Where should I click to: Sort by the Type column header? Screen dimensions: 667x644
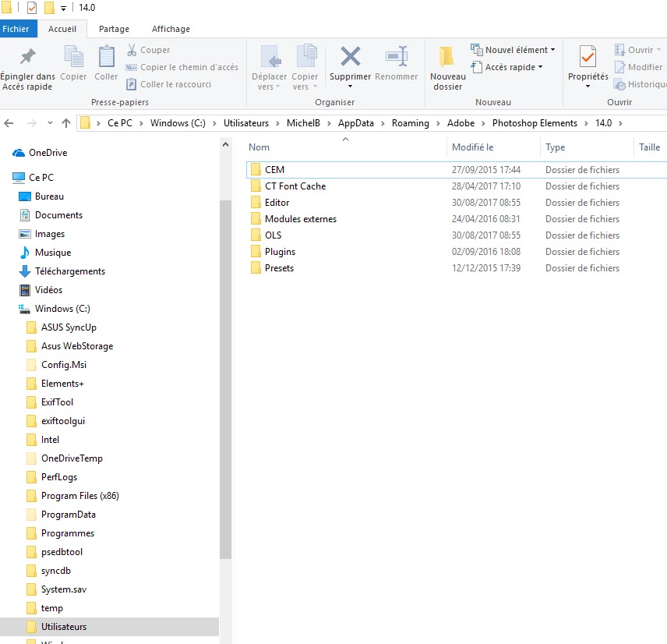point(587,147)
